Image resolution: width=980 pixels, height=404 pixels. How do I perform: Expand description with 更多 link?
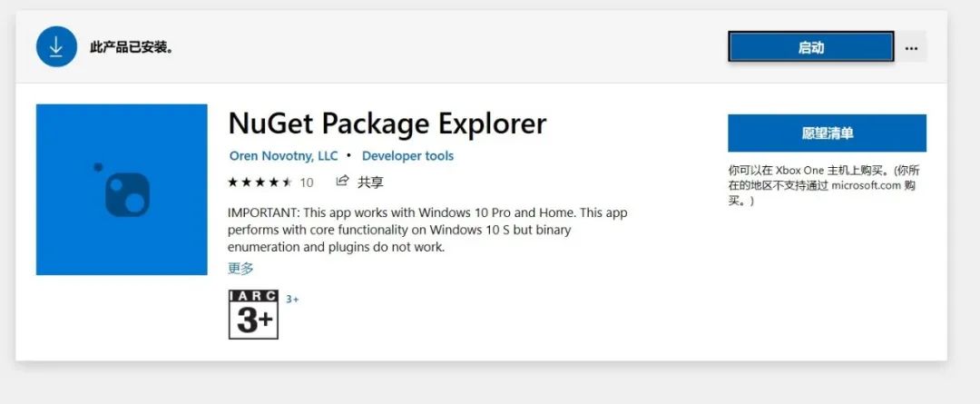point(240,269)
